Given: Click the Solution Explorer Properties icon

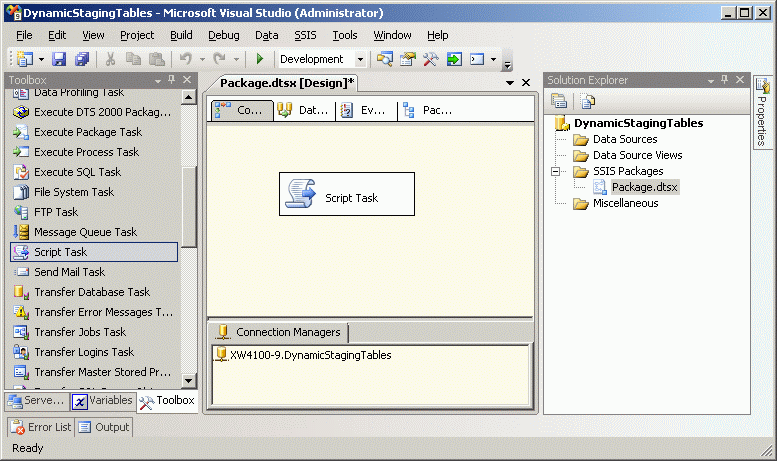Looking at the screenshot, I should point(559,101).
